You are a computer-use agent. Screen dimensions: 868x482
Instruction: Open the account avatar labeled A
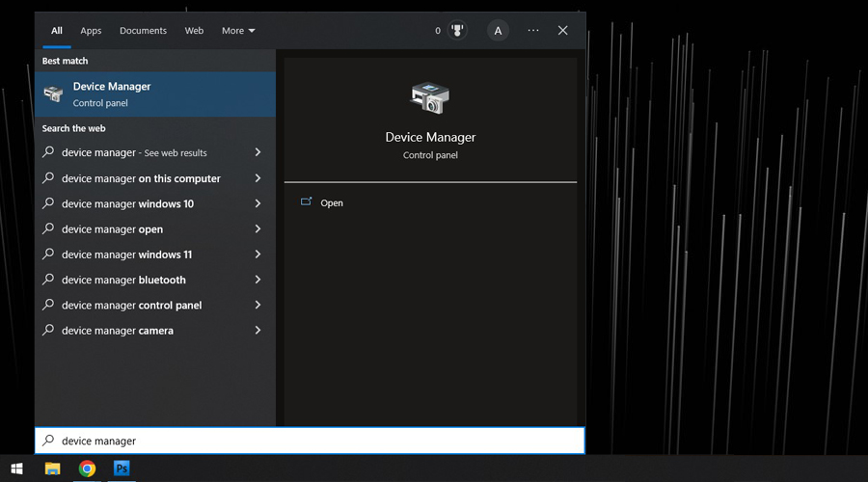click(498, 31)
